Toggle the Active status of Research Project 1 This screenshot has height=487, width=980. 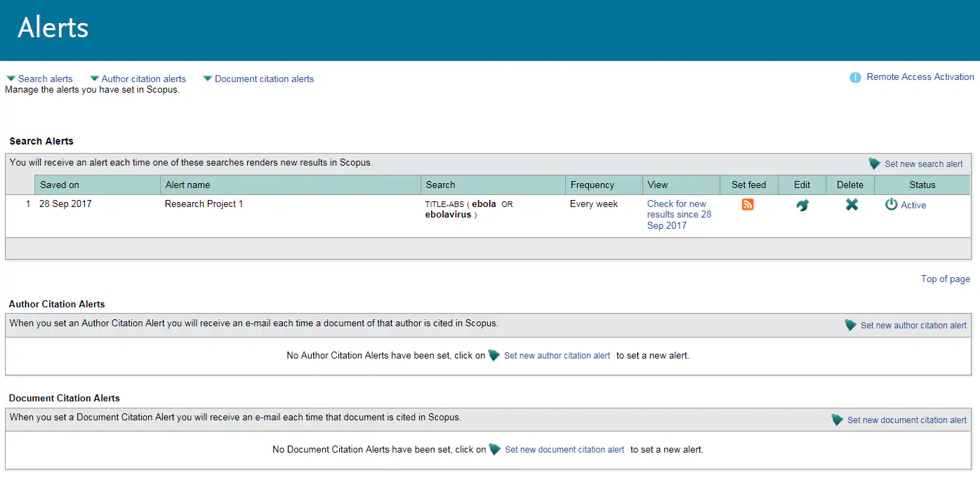[x=891, y=204]
